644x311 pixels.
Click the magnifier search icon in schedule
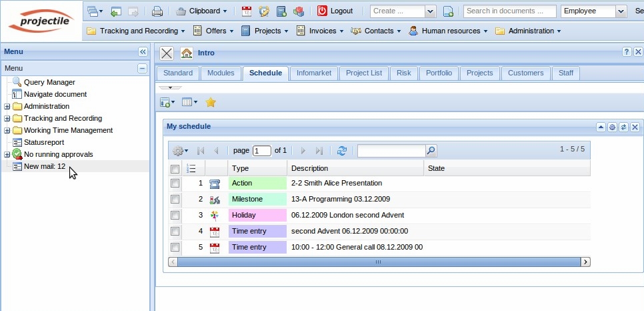[x=431, y=151]
